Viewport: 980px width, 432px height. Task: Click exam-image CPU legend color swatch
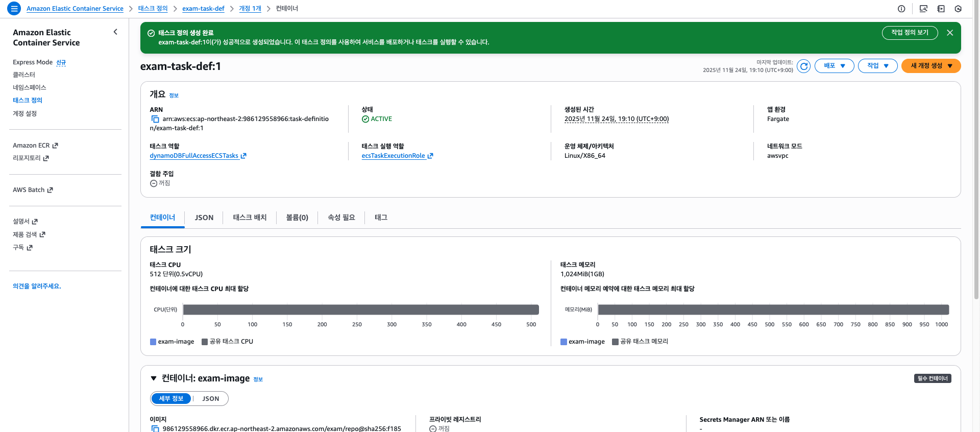point(153,342)
